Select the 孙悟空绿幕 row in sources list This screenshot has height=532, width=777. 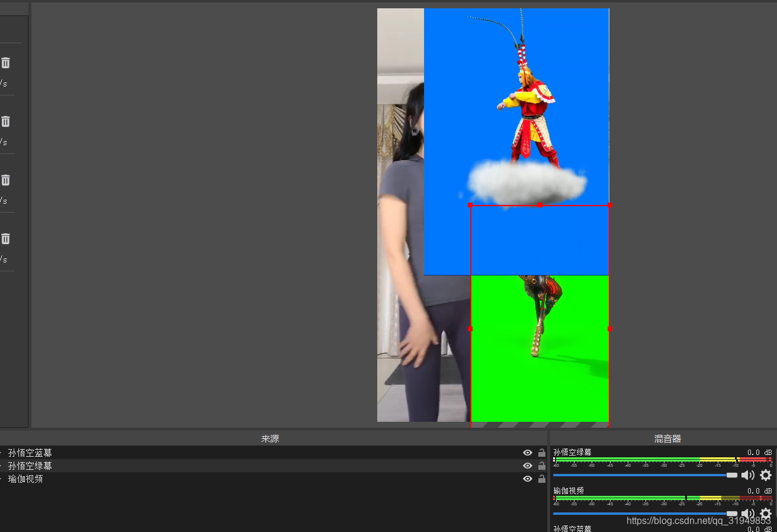pos(272,466)
